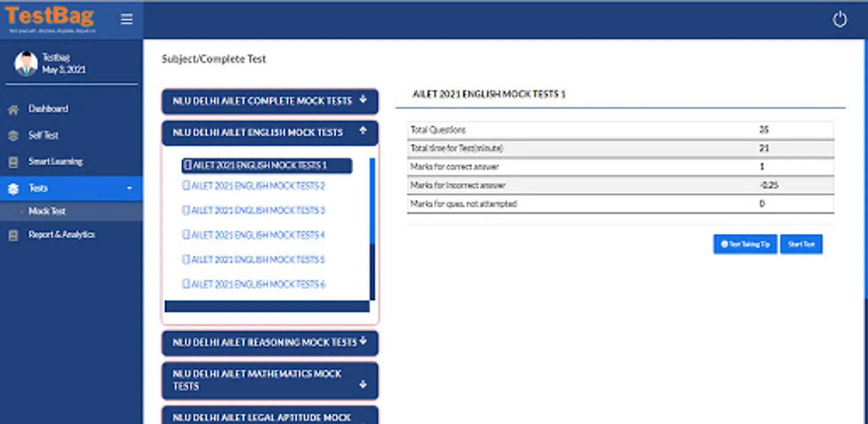This screenshot has width=868, height=424.
Task: Expand NLU Delhi AILET Mathematics Mock Tests
Action: (270, 380)
